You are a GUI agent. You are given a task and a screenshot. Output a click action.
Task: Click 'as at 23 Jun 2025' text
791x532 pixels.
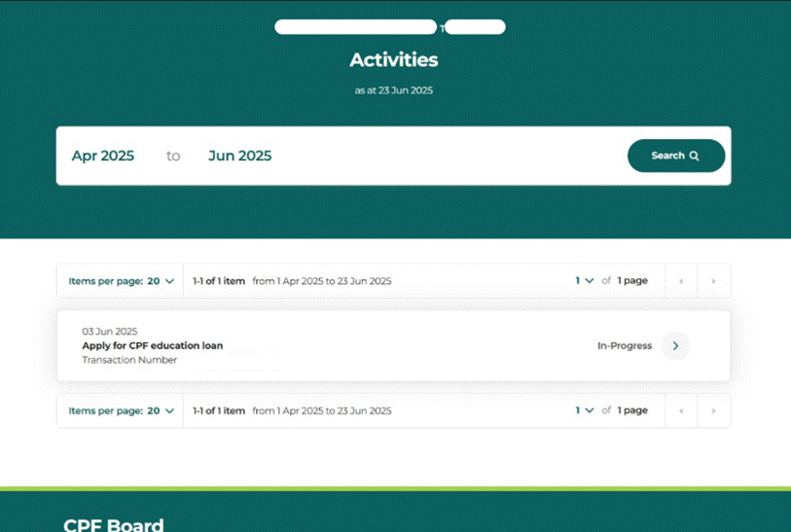(x=393, y=90)
